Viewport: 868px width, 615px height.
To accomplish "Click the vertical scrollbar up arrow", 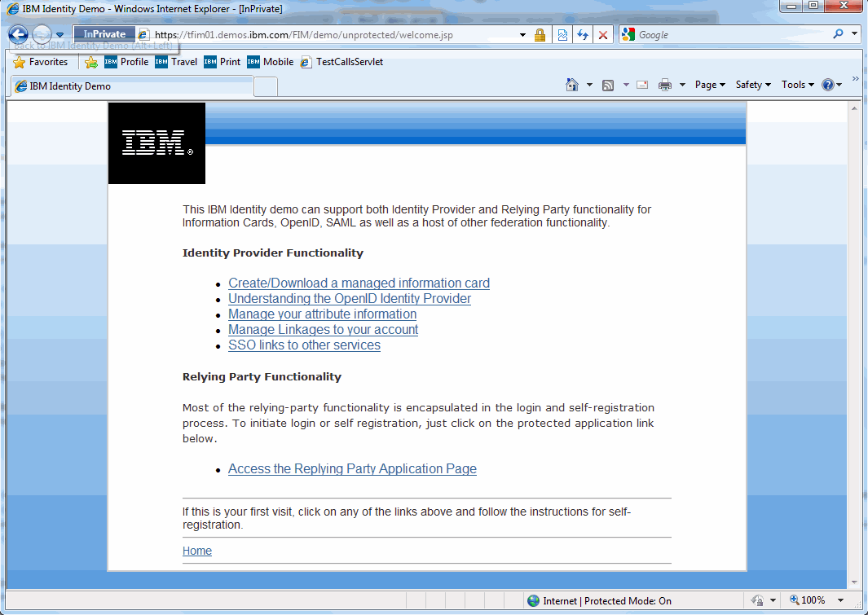I will pos(854,108).
